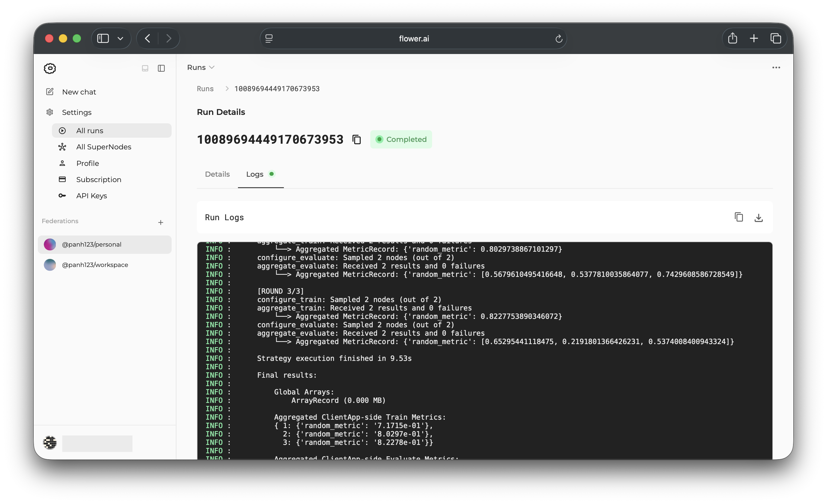This screenshot has height=504, width=827.
Task: Click the 'ArrayRecord (0.000 MB)' log line
Action: 338,400
